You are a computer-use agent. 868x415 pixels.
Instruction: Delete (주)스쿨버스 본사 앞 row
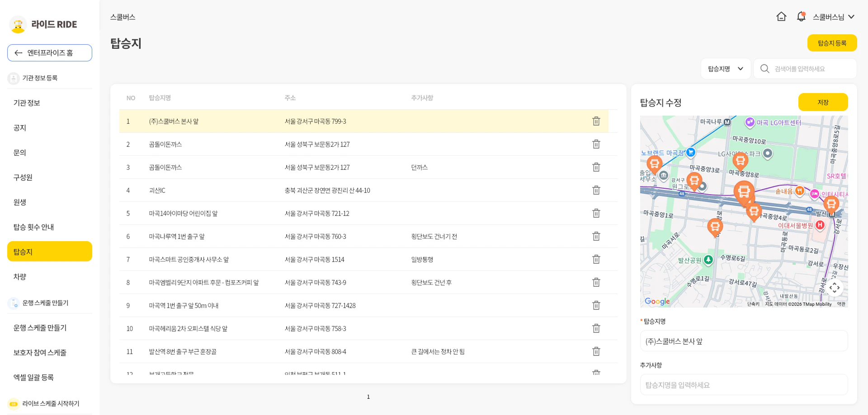click(x=596, y=121)
